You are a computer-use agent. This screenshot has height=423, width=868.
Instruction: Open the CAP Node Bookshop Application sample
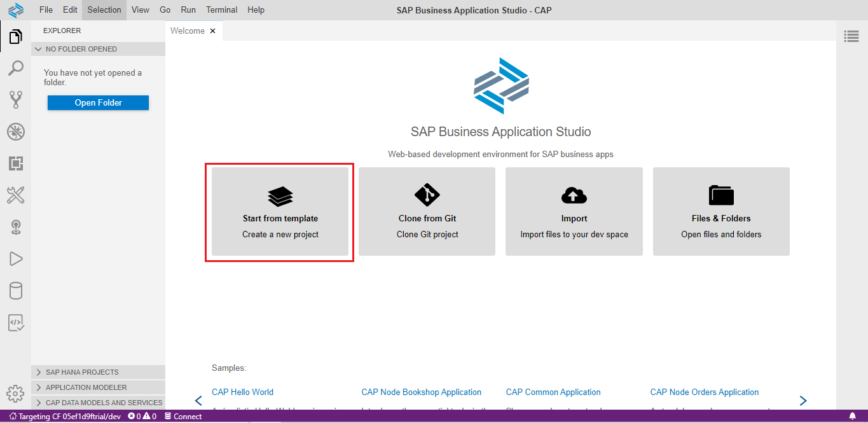pyautogui.click(x=421, y=392)
